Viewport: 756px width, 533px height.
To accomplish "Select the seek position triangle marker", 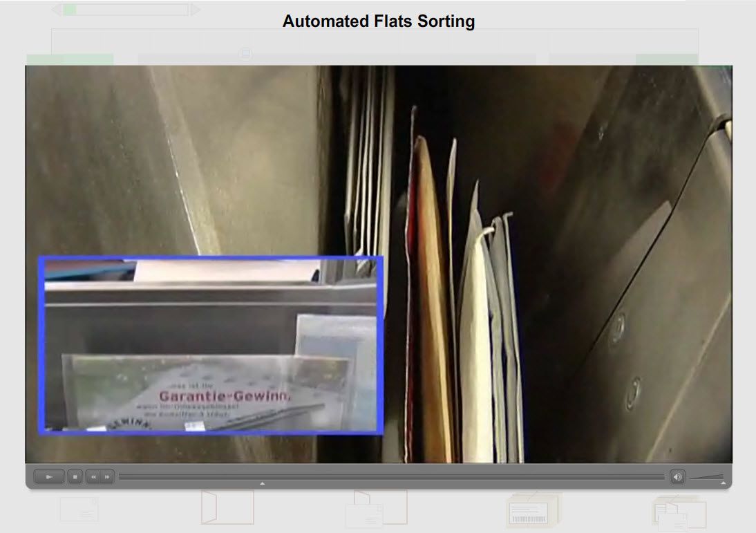I will [x=262, y=484].
